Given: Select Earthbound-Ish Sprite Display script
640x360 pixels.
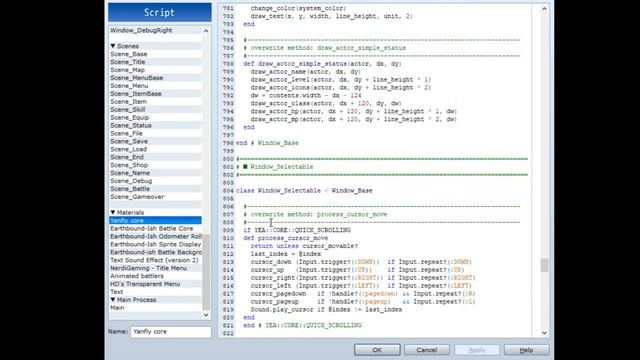Looking at the screenshot, I should [x=156, y=244].
